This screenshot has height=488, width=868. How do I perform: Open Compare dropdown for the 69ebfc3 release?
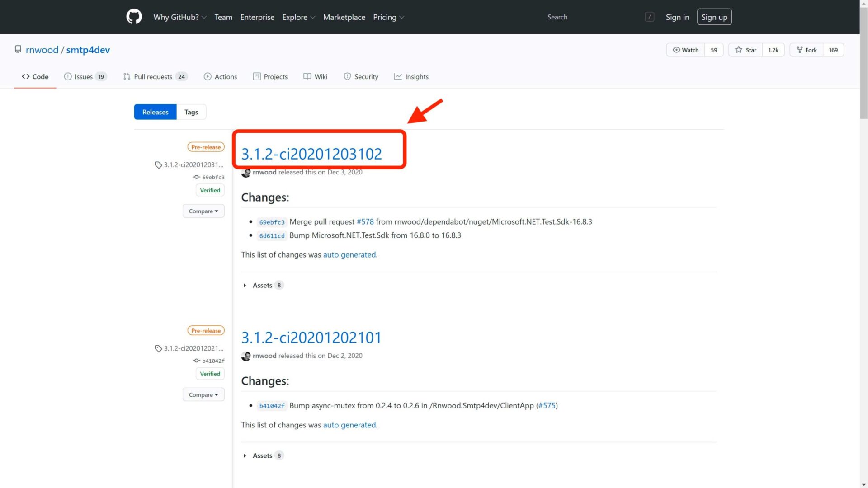coord(203,211)
